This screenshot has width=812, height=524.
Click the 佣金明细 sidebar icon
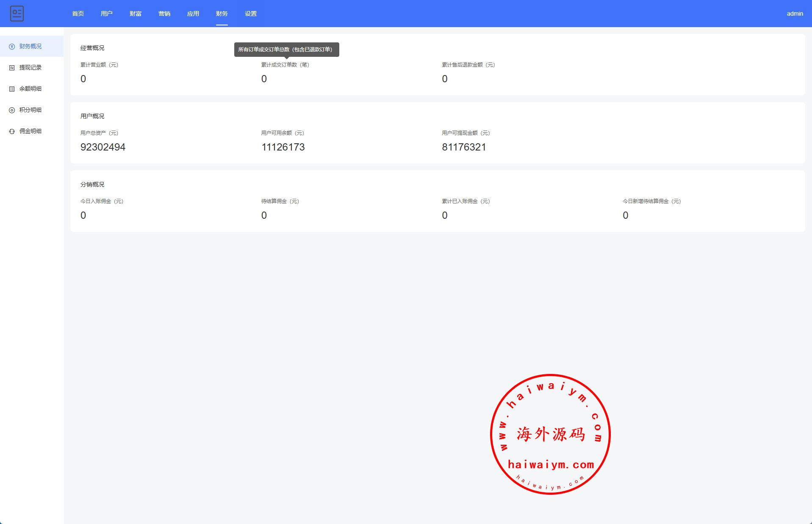[x=12, y=131]
